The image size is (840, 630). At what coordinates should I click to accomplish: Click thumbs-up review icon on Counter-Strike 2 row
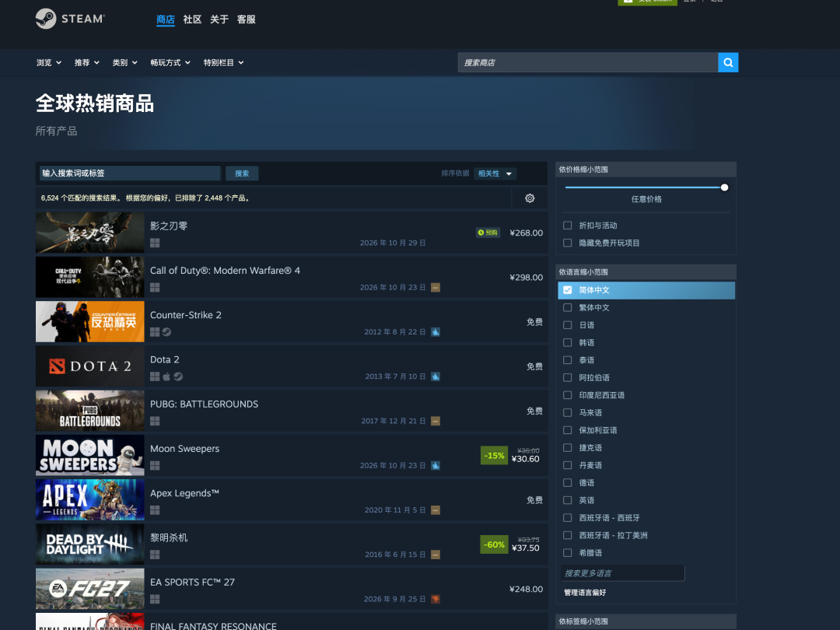click(436, 331)
